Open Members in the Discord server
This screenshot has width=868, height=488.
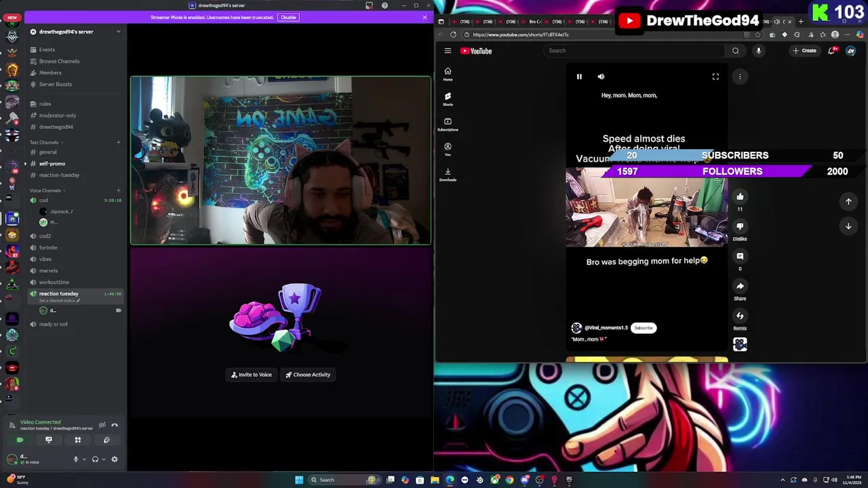(50, 73)
